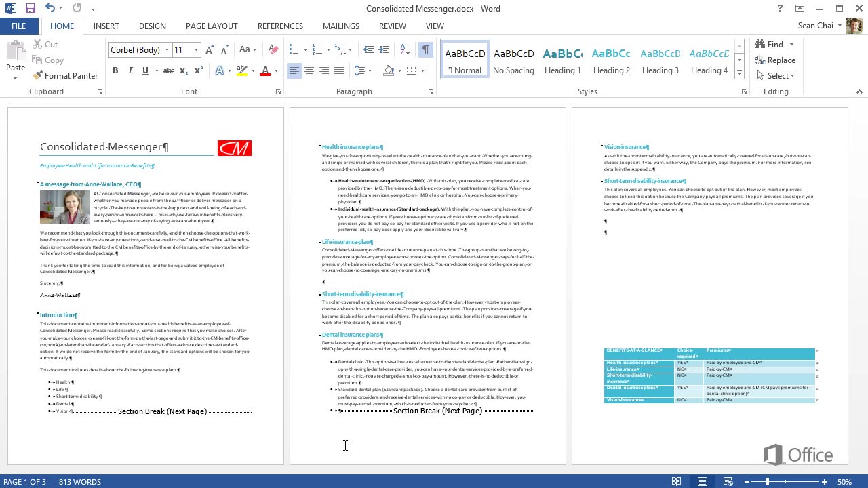This screenshot has width=868, height=488.
Task: Click Subscript x2 icon
Action: pos(184,70)
